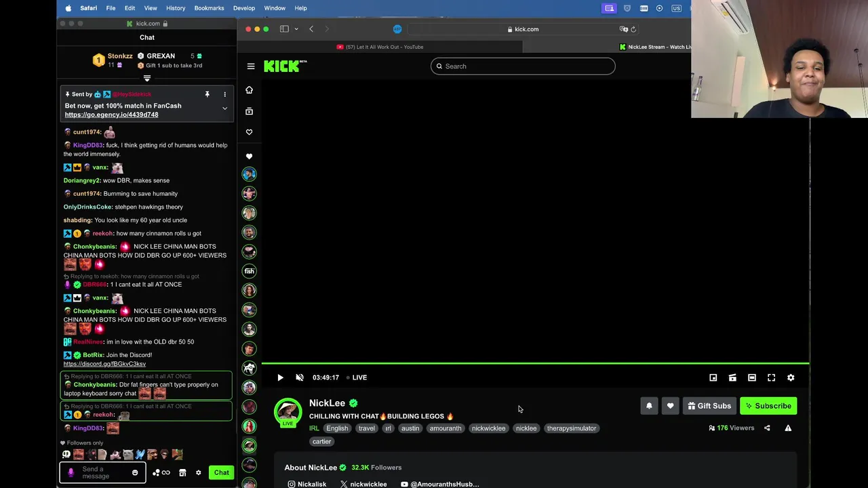
Task: Play the stream video
Action: tap(280, 378)
